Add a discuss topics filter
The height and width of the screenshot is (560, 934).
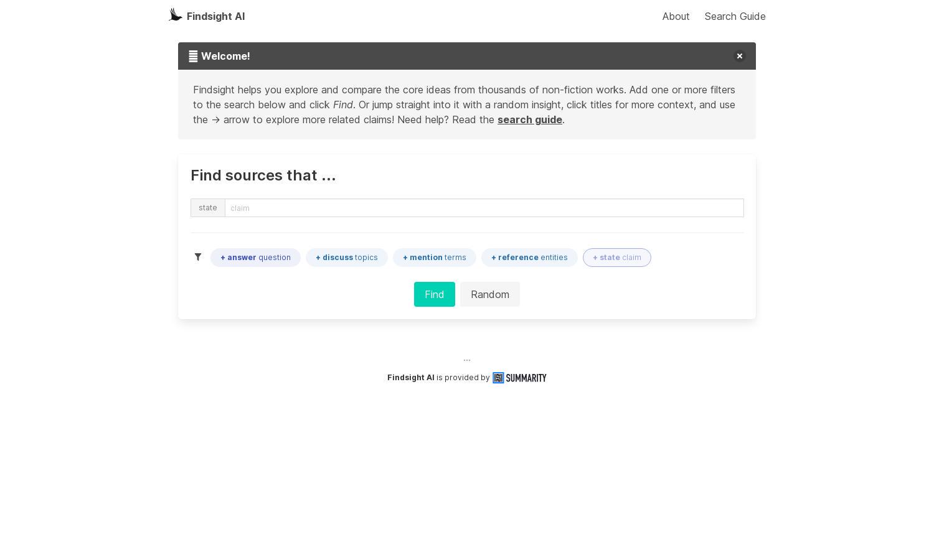pyautogui.click(x=346, y=258)
